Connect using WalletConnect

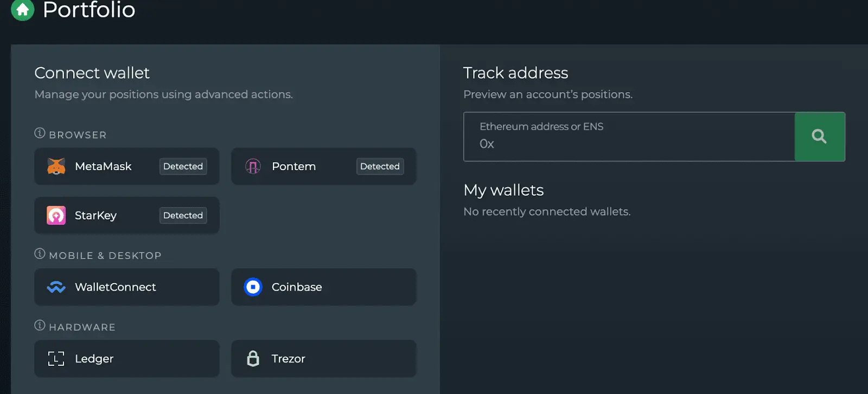coord(126,287)
